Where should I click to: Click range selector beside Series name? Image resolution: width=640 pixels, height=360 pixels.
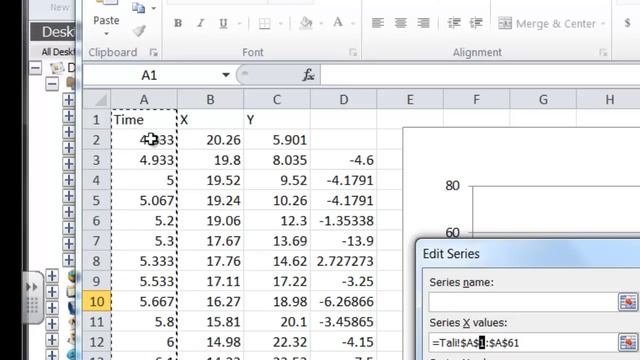[628, 302]
